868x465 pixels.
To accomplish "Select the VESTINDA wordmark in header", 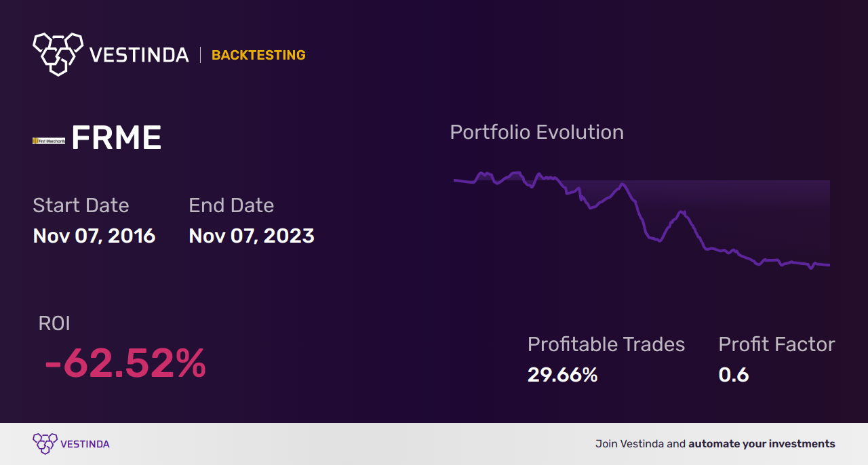I will 140,55.
